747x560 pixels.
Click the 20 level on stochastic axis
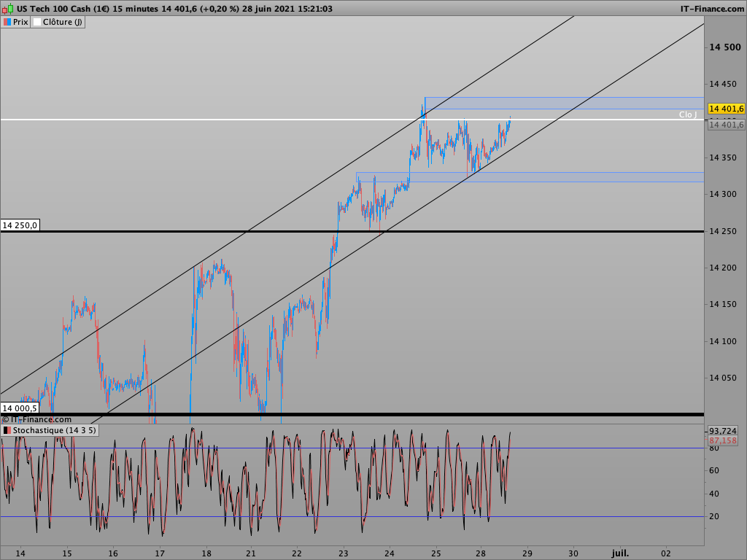(714, 517)
